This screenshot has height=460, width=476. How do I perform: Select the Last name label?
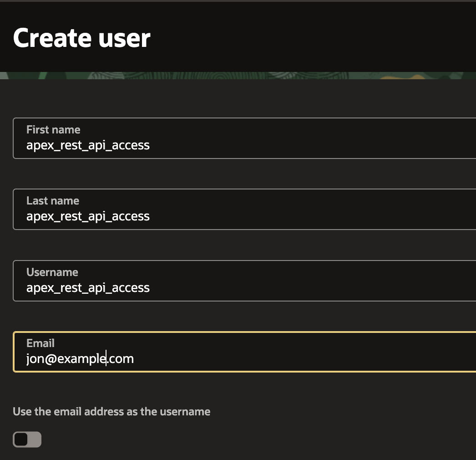click(52, 200)
